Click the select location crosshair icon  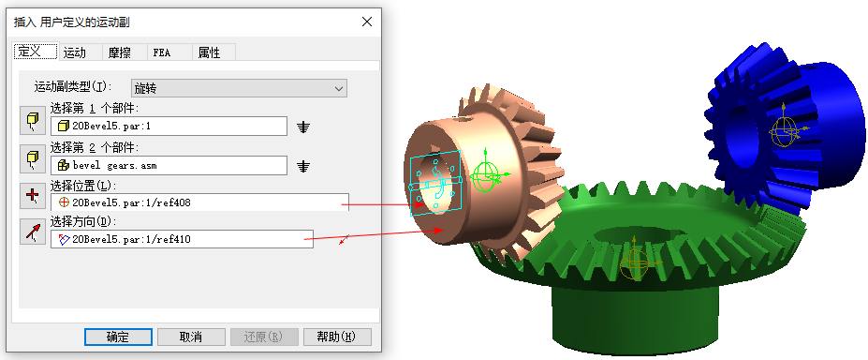coord(33,196)
